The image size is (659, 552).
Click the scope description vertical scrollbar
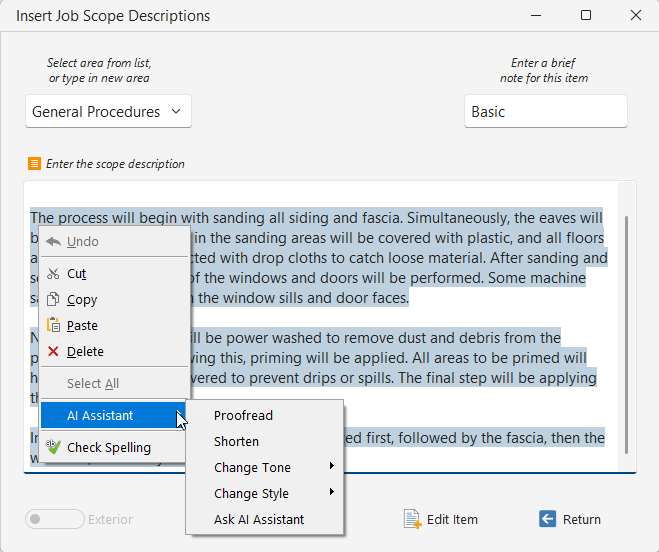pos(626,335)
